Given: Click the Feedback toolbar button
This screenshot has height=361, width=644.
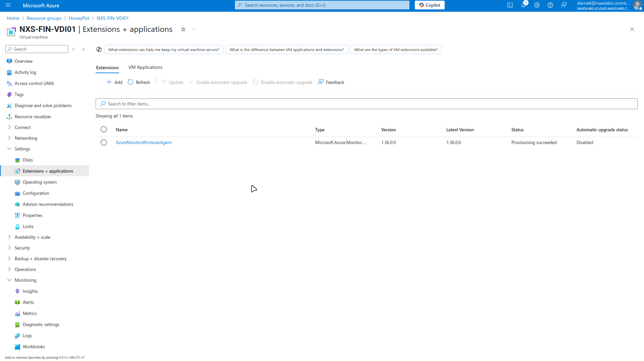Looking at the screenshot, I should pos(331,83).
